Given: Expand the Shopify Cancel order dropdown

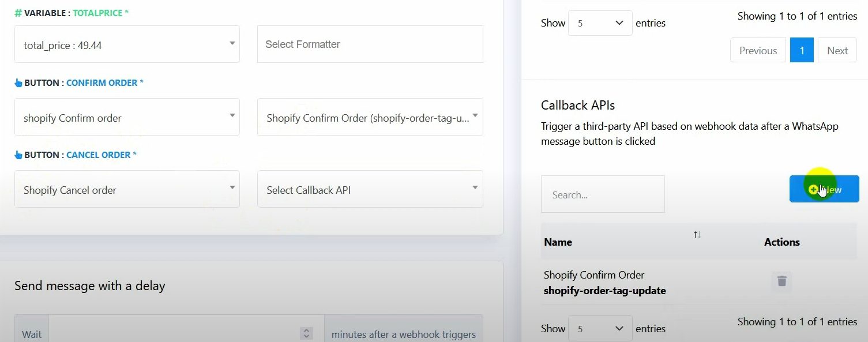Looking at the screenshot, I should coord(127,189).
